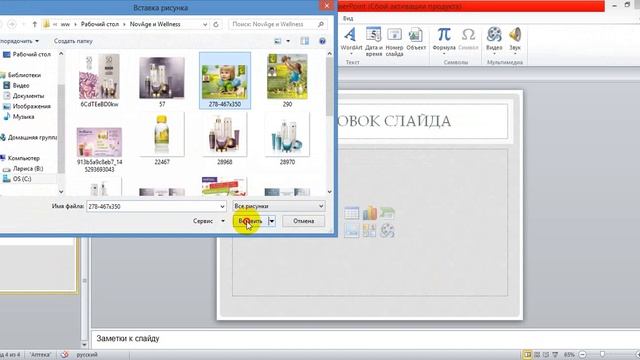Open the Sound button dropdown
Image resolution: width=640 pixels, height=360 pixels.
pos(515,54)
